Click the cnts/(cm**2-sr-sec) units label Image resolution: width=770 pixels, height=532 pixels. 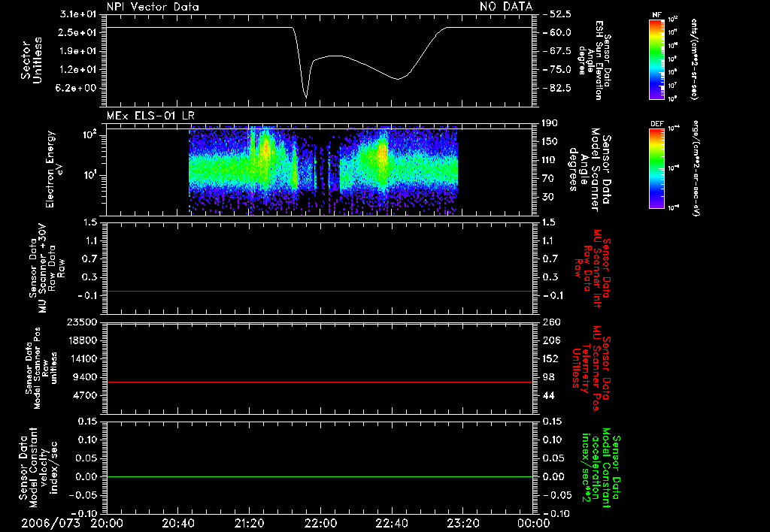(x=694, y=59)
